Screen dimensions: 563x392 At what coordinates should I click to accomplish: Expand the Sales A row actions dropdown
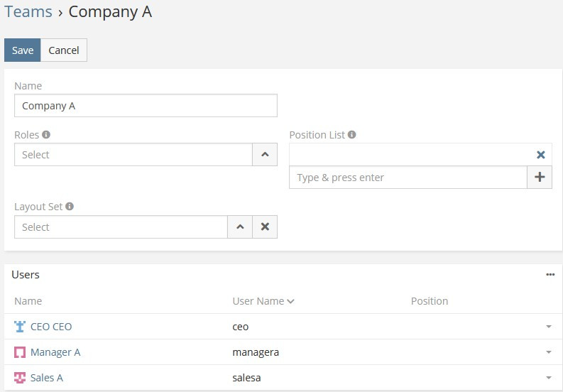tap(548, 378)
